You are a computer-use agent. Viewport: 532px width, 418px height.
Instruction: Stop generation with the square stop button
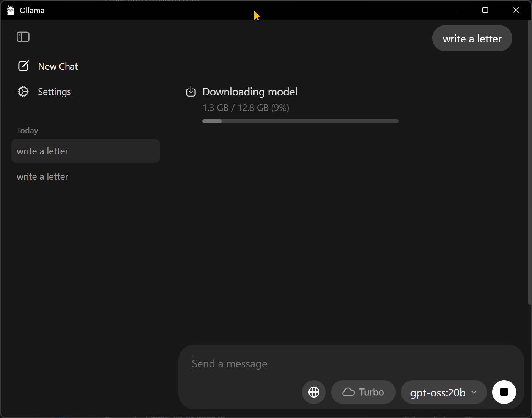coord(504,392)
